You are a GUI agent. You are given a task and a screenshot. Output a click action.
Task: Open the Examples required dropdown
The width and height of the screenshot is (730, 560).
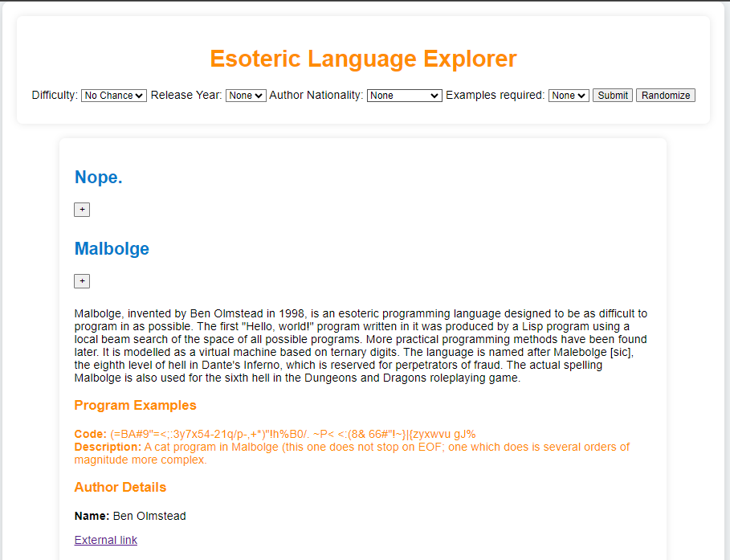(569, 96)
